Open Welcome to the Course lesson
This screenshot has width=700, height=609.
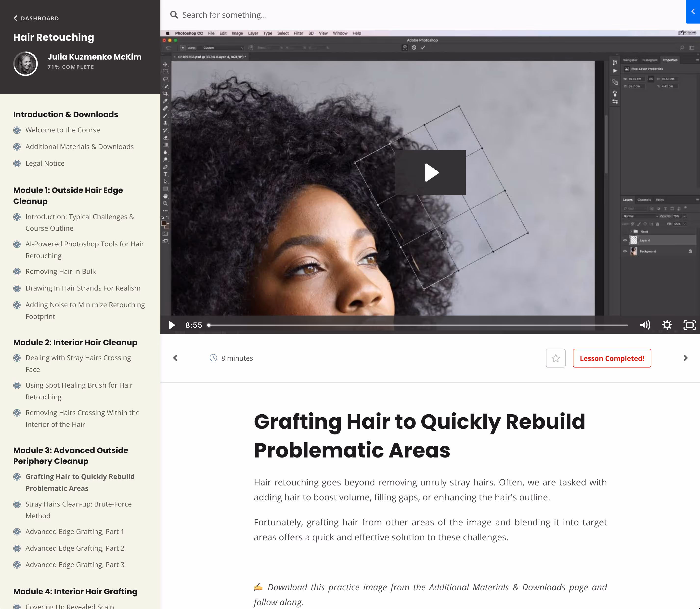click(63, 130)
